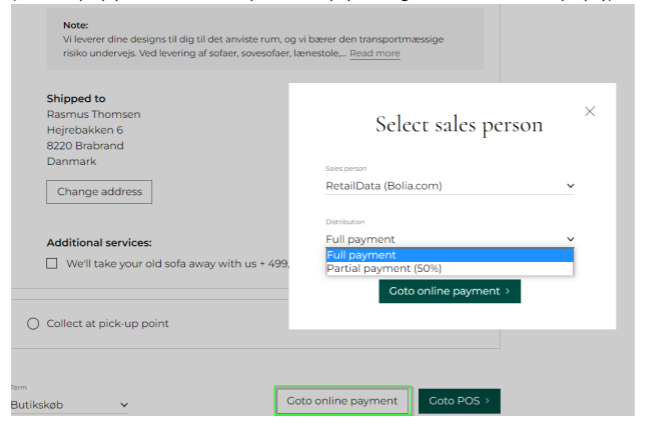Tick the old sofa removal checkbox
This screenshot has height=426, width=646.
(52, 264)
